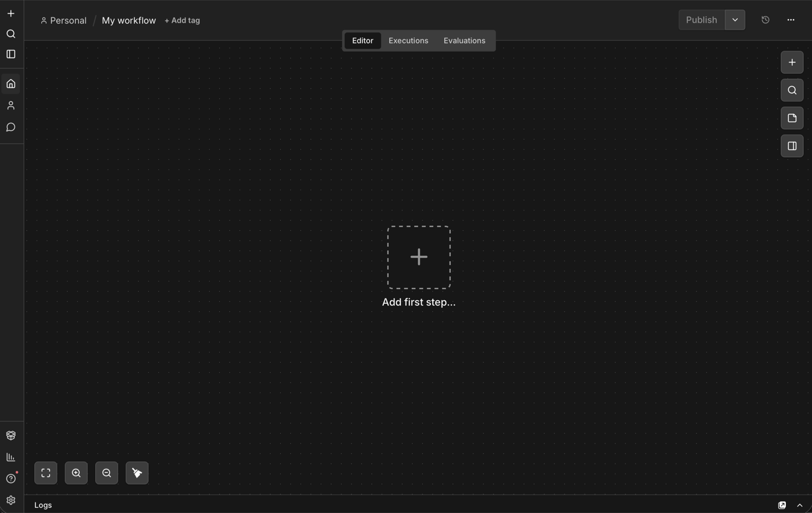Open the insights bar chart icon
The width and height of the screenshot is (812, 513).
tap(10, 457)
